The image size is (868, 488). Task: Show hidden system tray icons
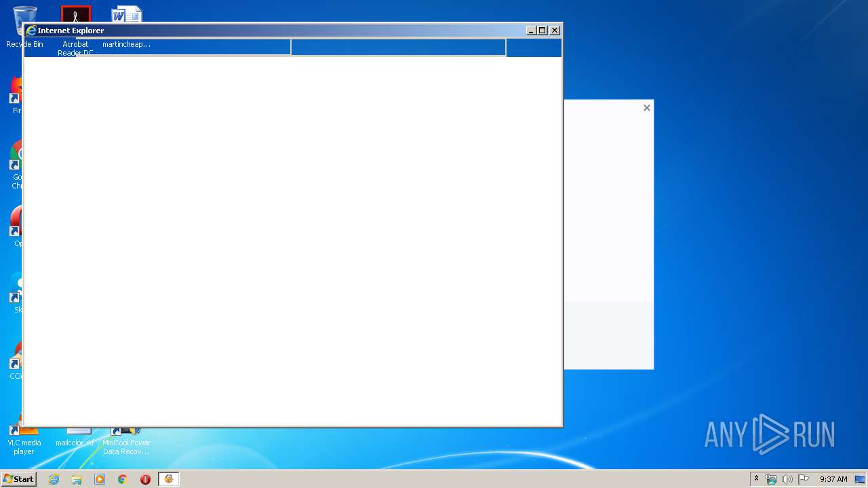(756, 479)
